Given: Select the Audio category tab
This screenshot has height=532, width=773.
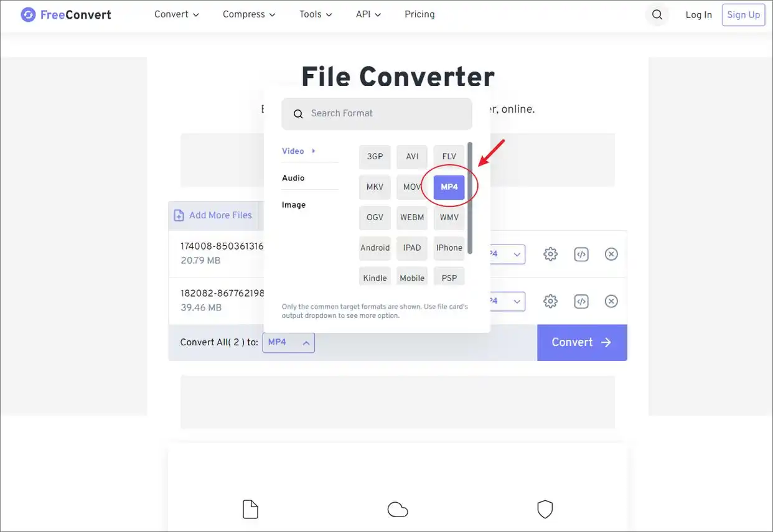Looking at the screenshot, I should pyautogui.click(x=293, y=178).
